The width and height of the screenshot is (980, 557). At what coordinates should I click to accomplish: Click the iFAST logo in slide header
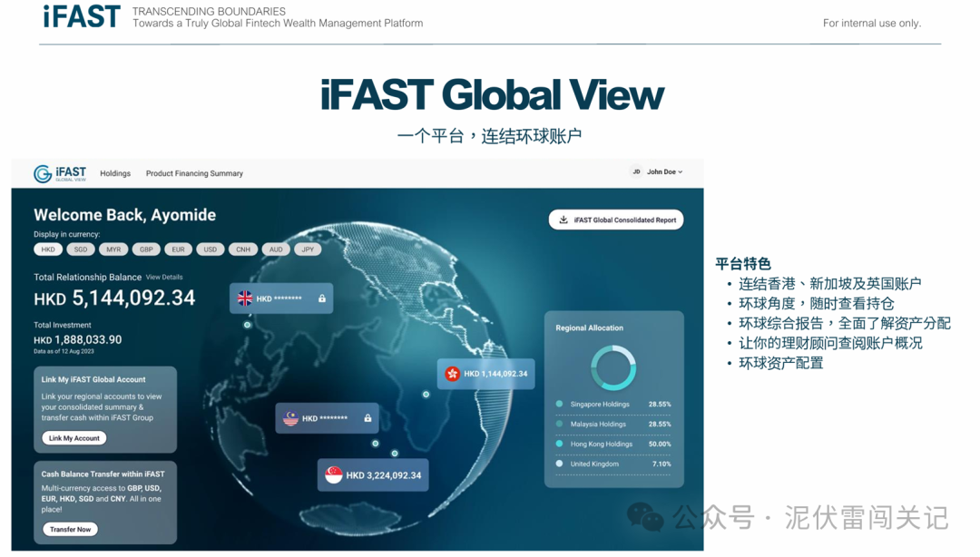[82, 17]
